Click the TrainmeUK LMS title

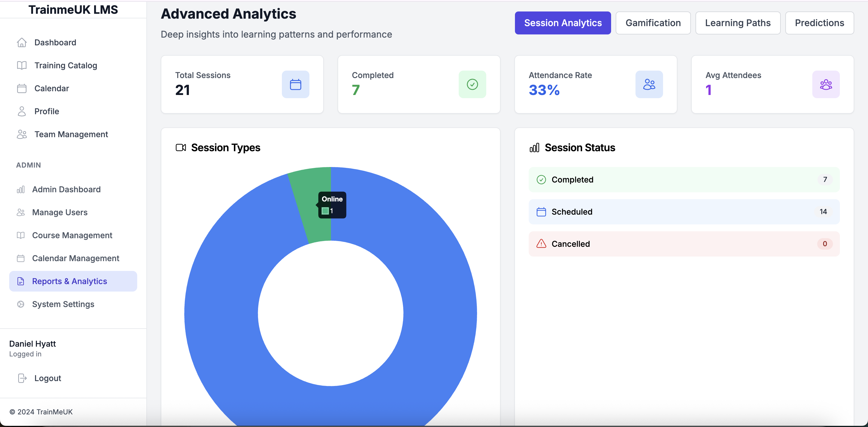tap(73, 10)
